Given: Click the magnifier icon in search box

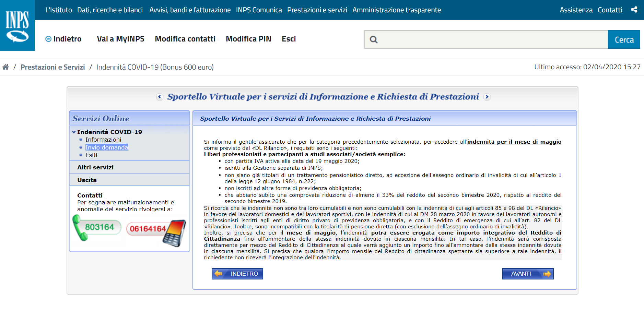Looking at the screenshot, I should (x=374, y=40).
